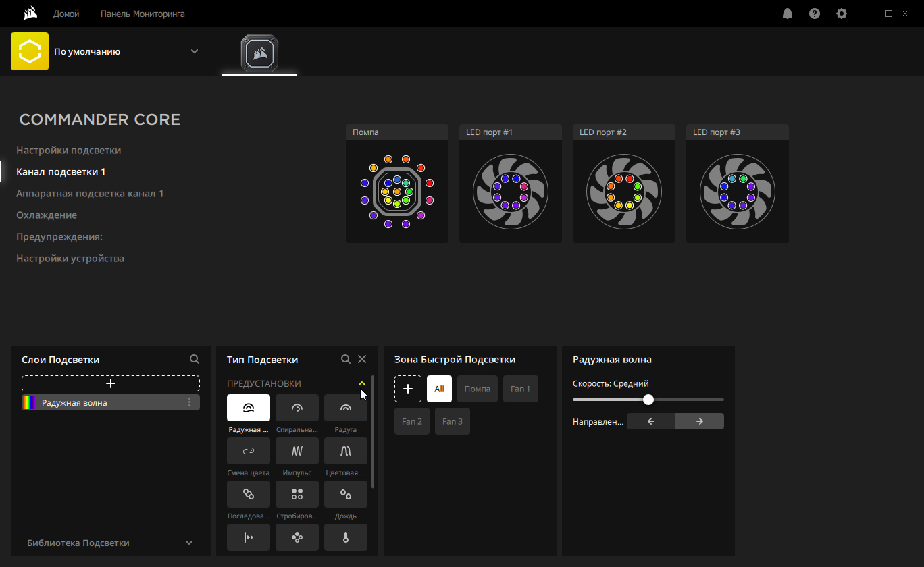The width and height of the screenshot is (924, 567).
Task: Click the rainbow swatch of Радужная волна layer
Action: (29, 402)
